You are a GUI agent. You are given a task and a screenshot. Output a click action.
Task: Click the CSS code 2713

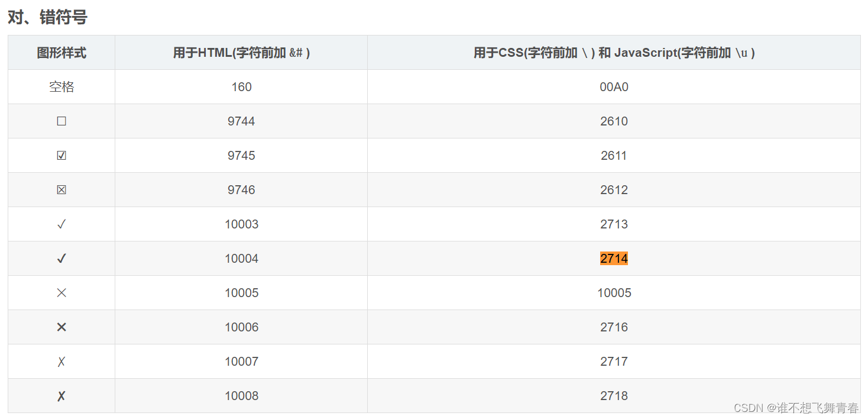click(x=614, y=224)
